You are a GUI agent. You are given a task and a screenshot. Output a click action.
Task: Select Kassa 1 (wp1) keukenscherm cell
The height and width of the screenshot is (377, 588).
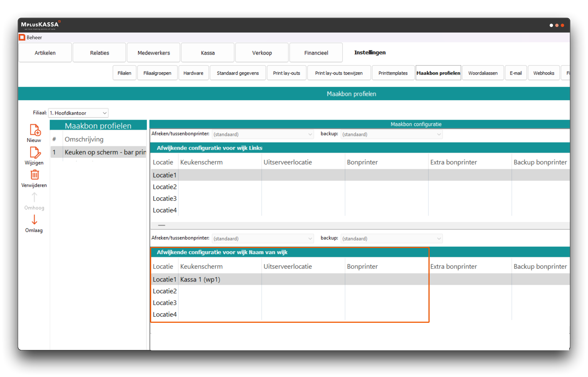(200, 279)
